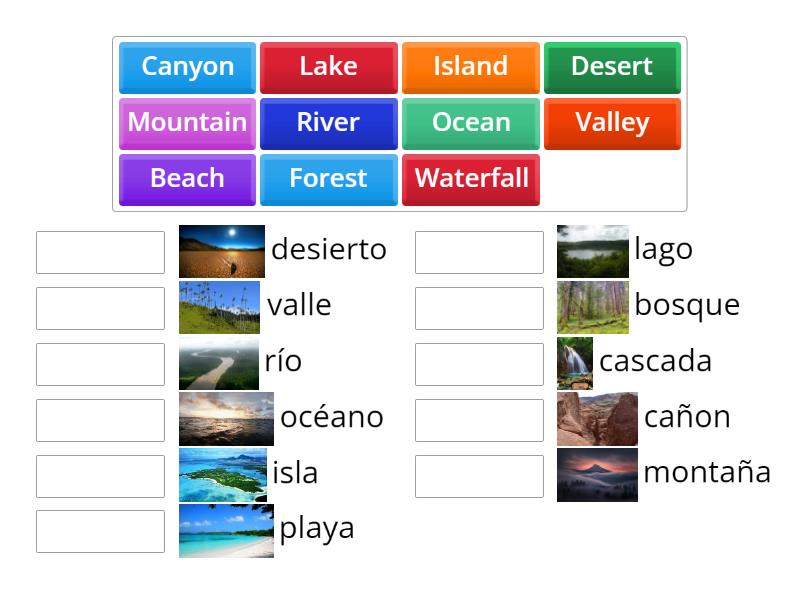
Task: Choose the dark blue River tile
Action: pos(329,123)
